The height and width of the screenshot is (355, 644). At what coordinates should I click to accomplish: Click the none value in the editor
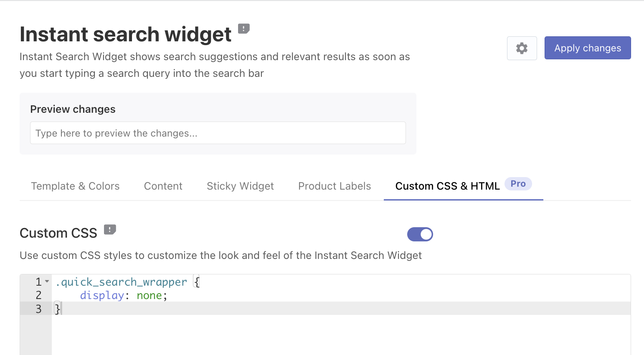149,295
